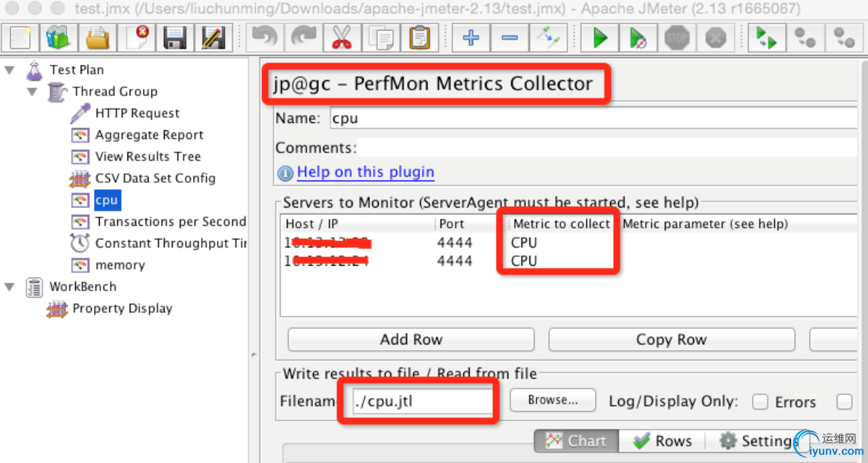Click the Copy Row button
This screenshot has height=463, width=868.
click(671, 339)
